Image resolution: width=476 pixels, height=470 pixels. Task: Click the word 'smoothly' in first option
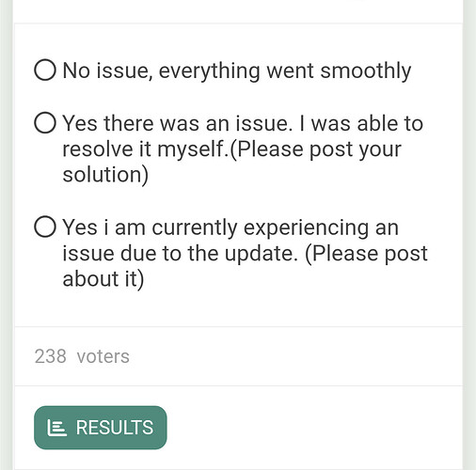(x=366, y=70)
